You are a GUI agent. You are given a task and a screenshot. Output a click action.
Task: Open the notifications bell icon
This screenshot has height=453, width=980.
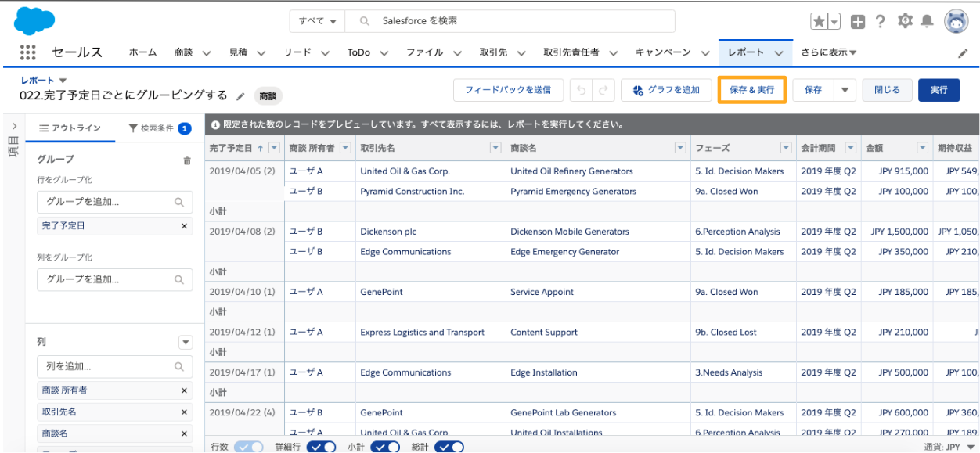(x=928, y=21)
